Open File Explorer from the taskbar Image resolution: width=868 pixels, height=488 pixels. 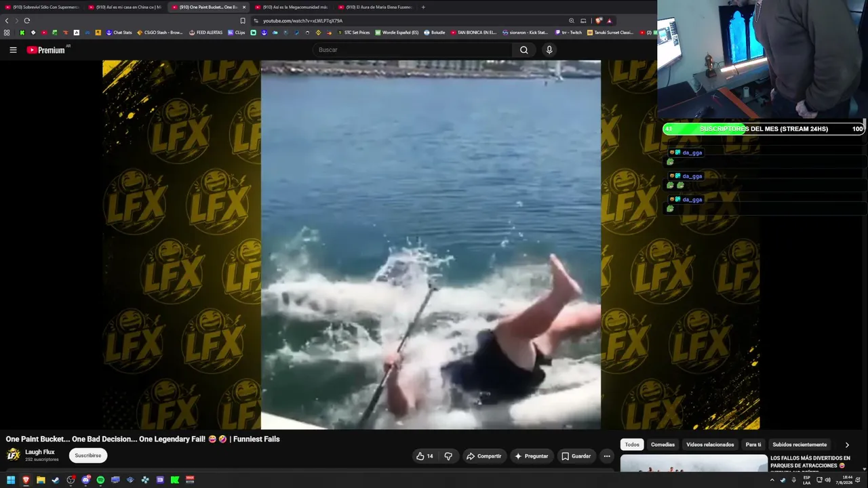(41, 480)
